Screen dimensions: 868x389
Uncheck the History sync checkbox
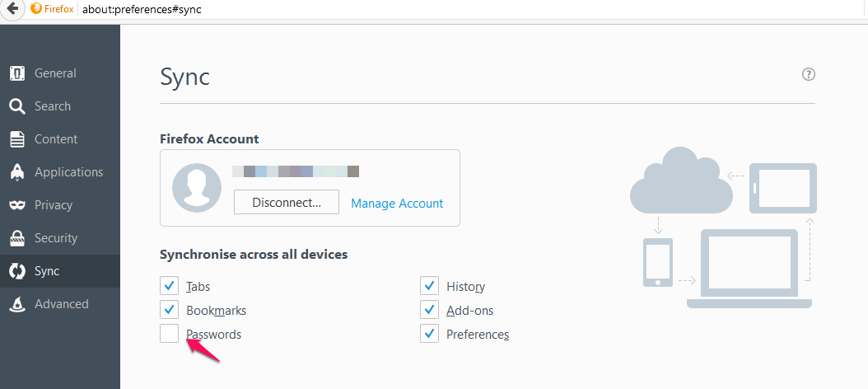point(429,286)
